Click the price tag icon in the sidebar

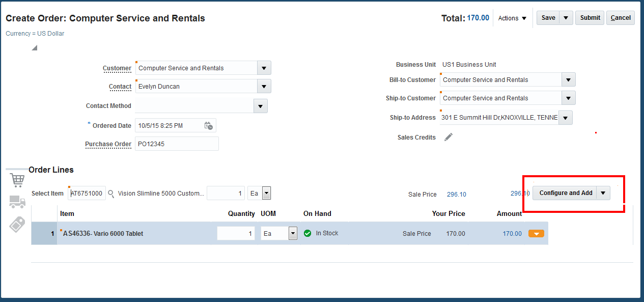(17, 224)
